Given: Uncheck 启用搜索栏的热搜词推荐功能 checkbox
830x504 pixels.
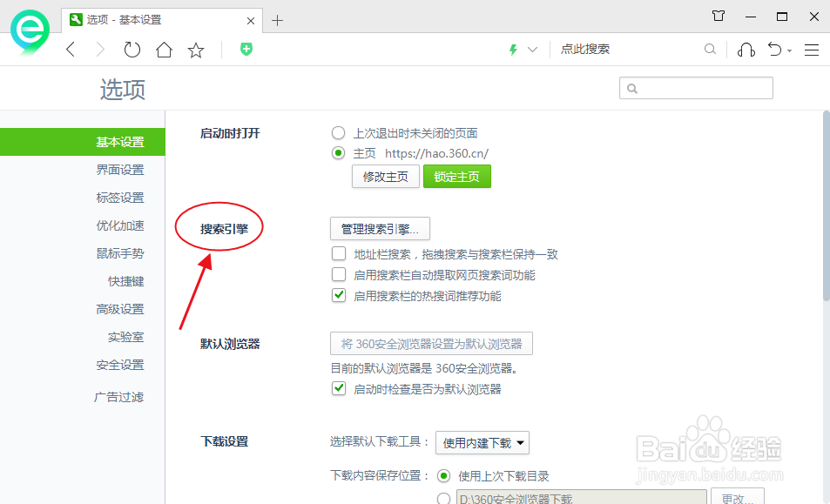Looking at the screenshot, I should [x=339, y=295].
